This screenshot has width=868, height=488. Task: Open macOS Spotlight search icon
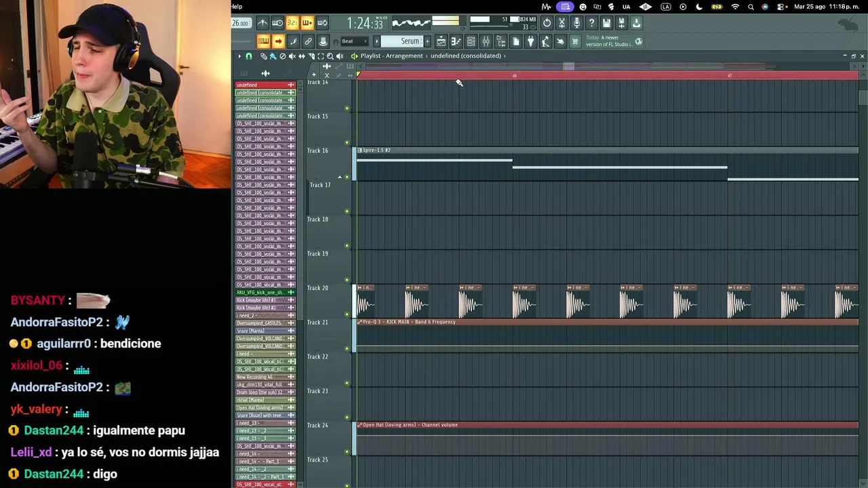[x=751, y=7]
